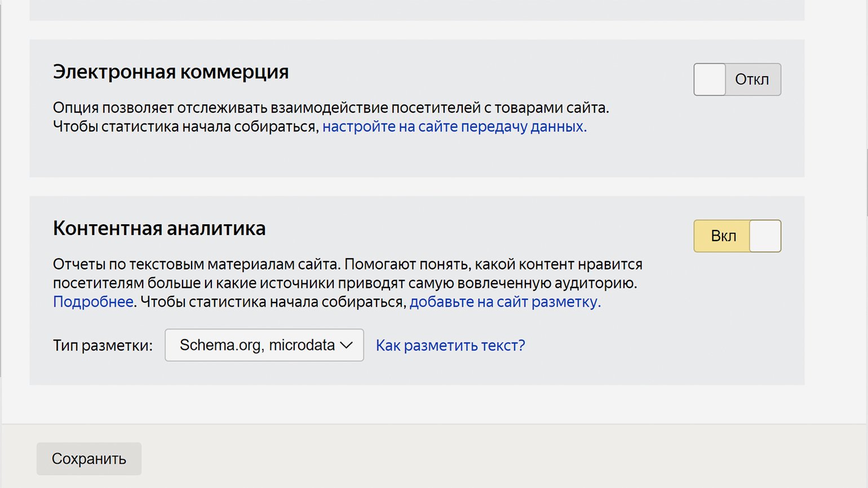Enable the Электронная коммерция toggle
This screenshot has height=488, width=868.
(x=737, y=79)
